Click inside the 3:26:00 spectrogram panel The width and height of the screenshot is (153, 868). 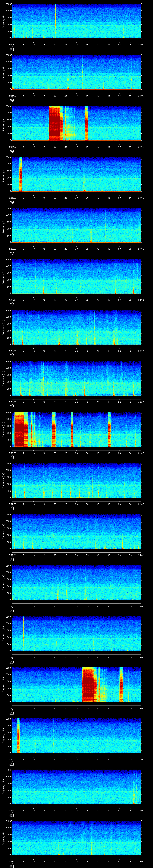coord(76,225)
